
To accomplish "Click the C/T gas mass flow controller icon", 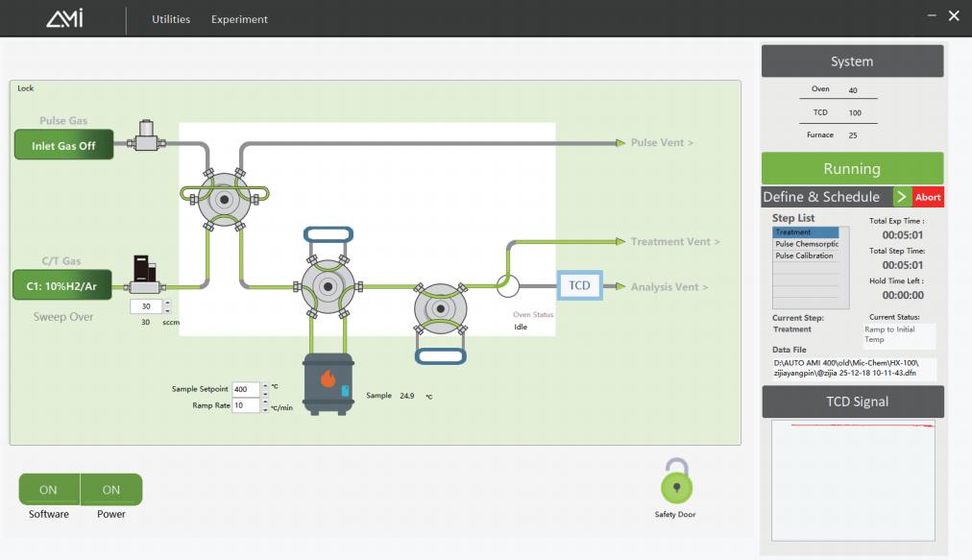I will tap(143, 277).
